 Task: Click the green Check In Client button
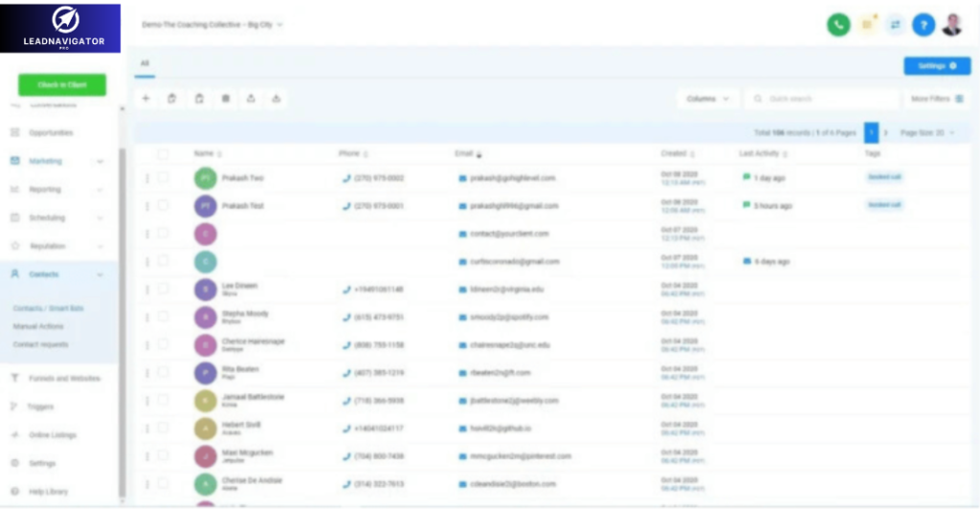click(x=62, y=85)
